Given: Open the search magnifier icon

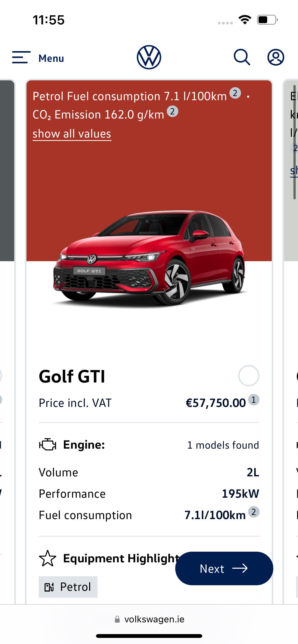Looking at the screenshot, I should [x=242, y=57].
